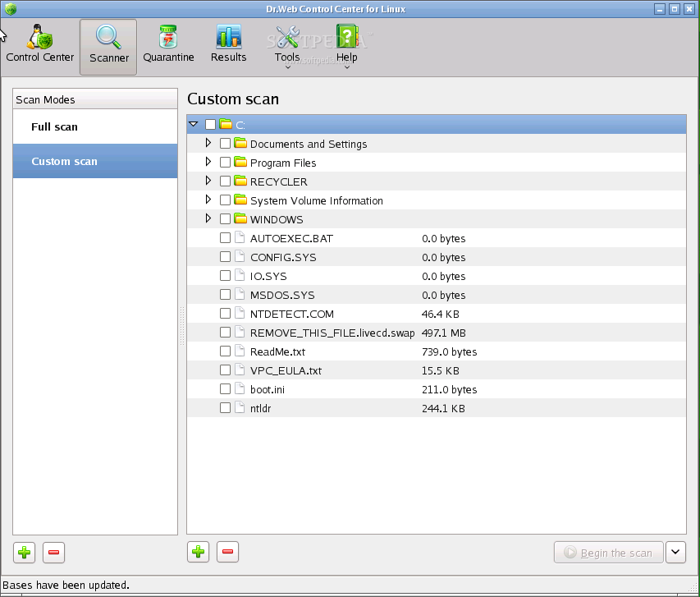Click the ReadMe.txt file icon
Viewport: 700px width, 597px height.
[x=240, y=351]
